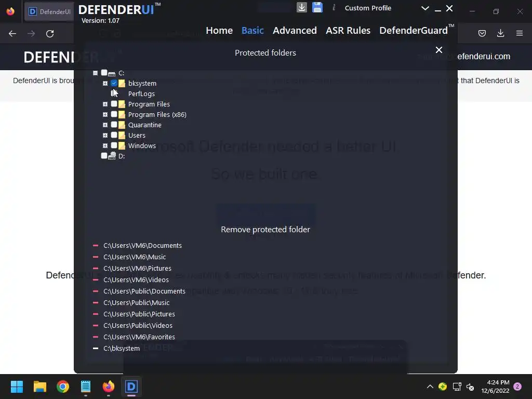Expand the bksystem folder node

[105, 83]
